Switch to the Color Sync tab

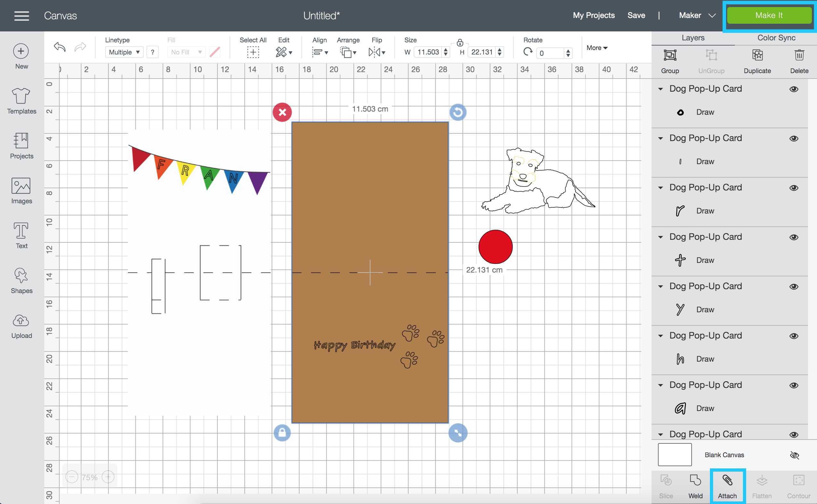point(776,38)
